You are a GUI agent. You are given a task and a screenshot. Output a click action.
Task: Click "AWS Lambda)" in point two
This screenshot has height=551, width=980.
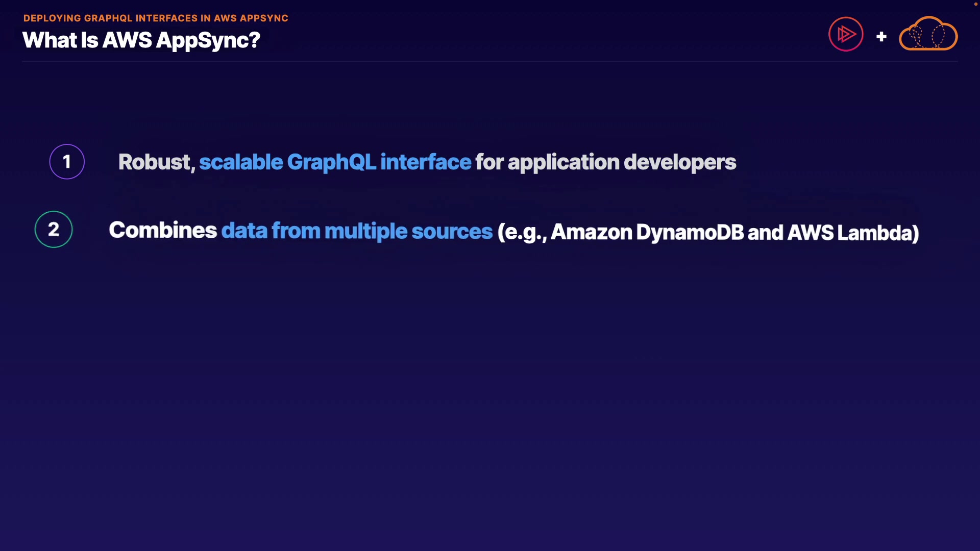[853, 233]
